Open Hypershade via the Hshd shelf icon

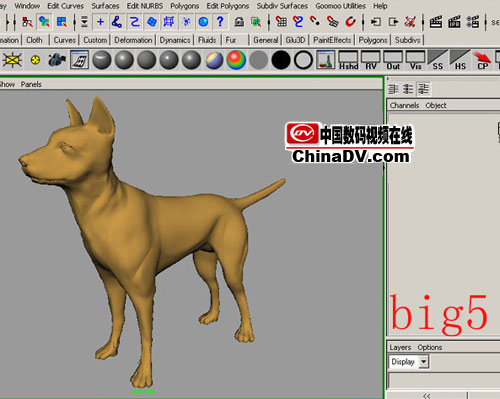(x=348, y=60)
